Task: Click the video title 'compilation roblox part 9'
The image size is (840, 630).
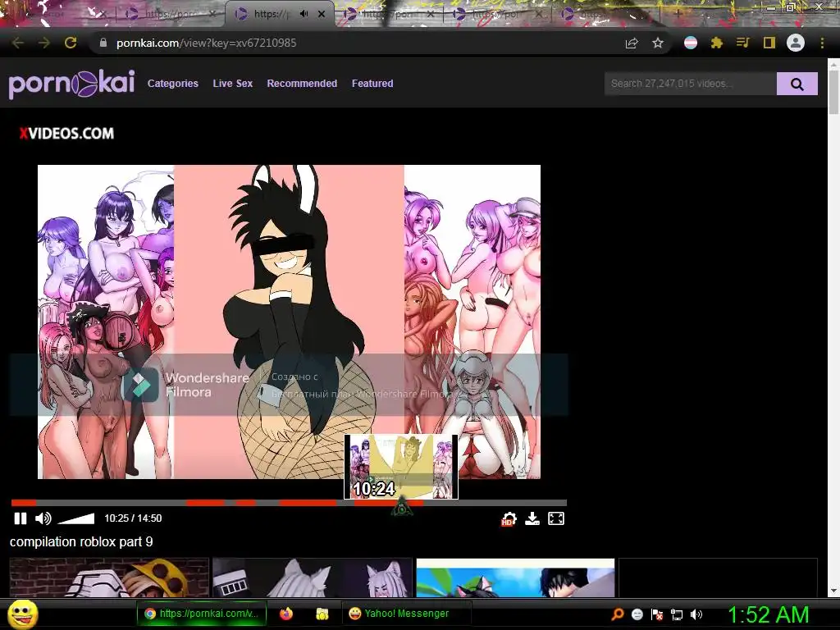Action: 81,541
